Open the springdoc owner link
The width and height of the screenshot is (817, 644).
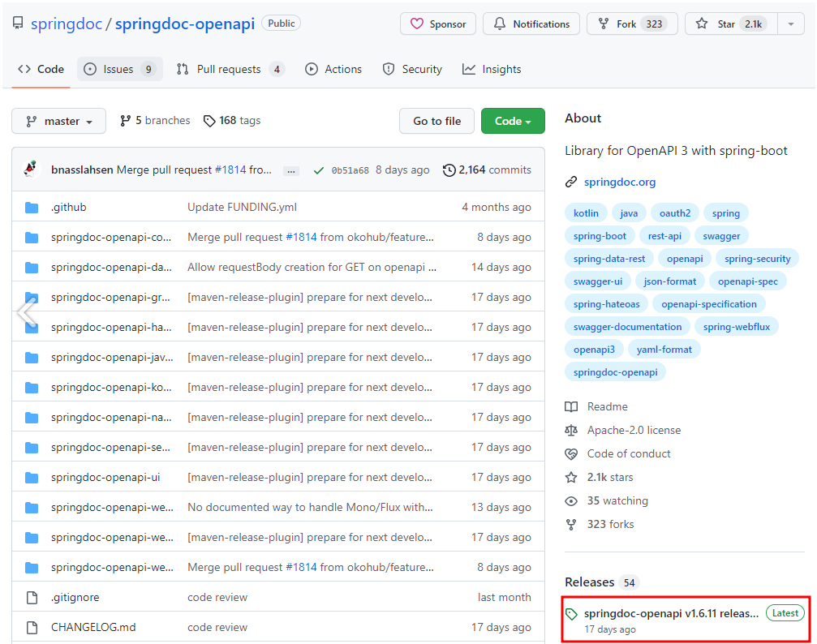point(67,24)
